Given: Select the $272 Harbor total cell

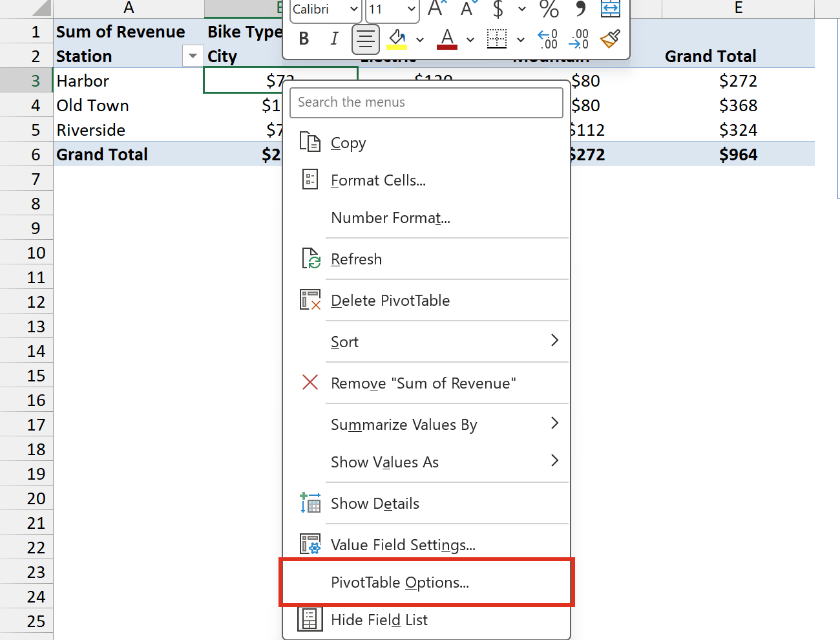Looking at the screenshot, I should pyautogui.click(x=738, y=81).
